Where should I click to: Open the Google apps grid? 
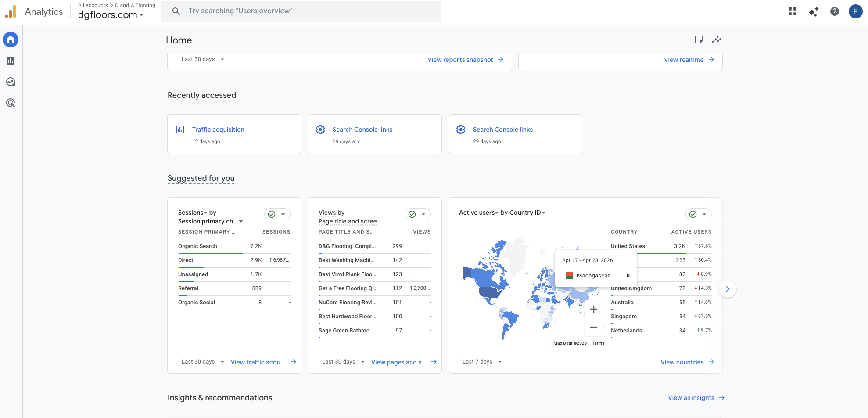[792, 11]
